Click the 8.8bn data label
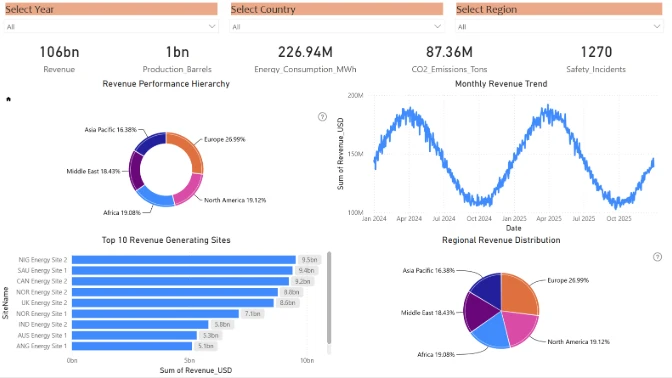This screenshot has width=672, height=378. coord(291,292)
